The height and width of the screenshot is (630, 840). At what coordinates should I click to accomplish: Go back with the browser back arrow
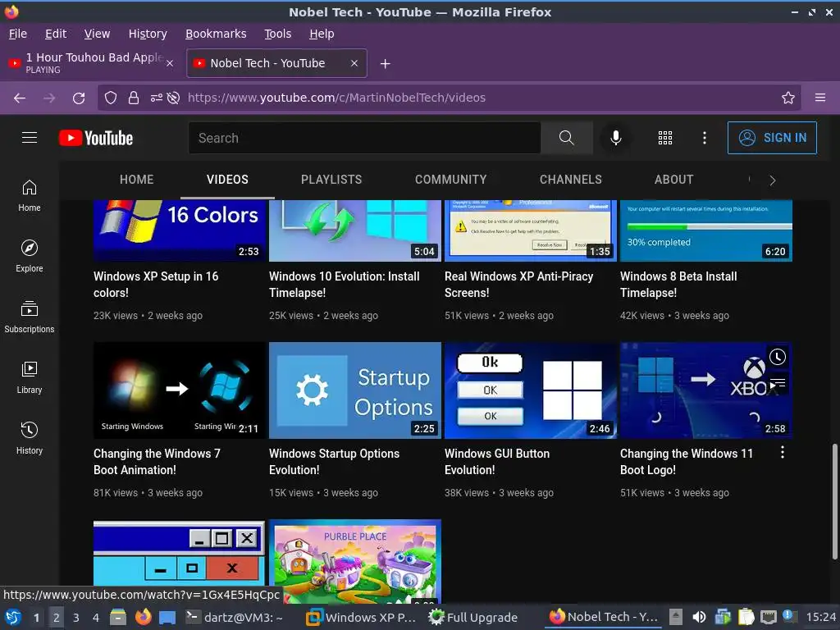[20, 98]
